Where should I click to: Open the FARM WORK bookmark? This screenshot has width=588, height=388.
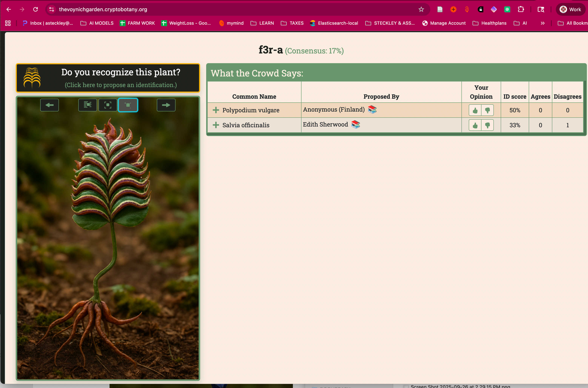tap(137, 23)
